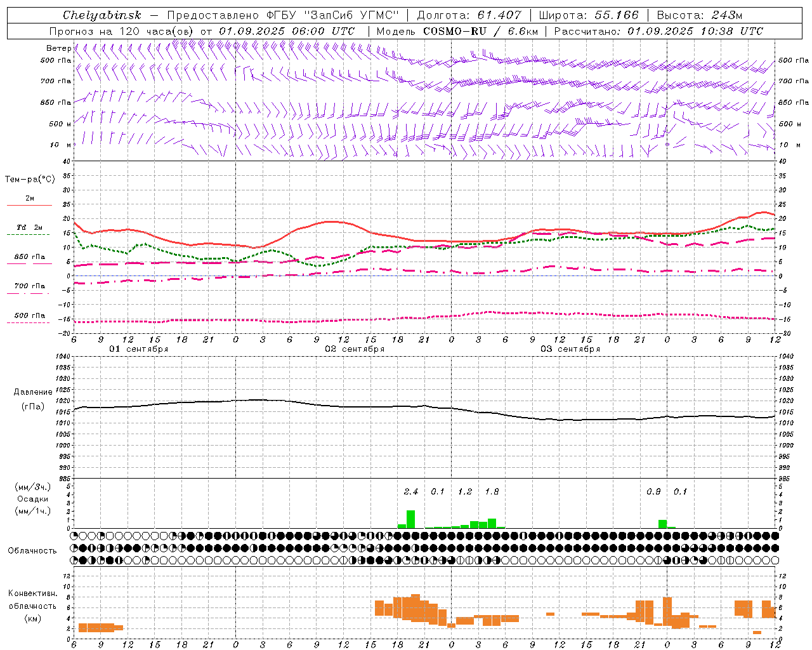
Task: Click the Модель COSMO-RU / 6.6км label
Action: pos(457,31)
